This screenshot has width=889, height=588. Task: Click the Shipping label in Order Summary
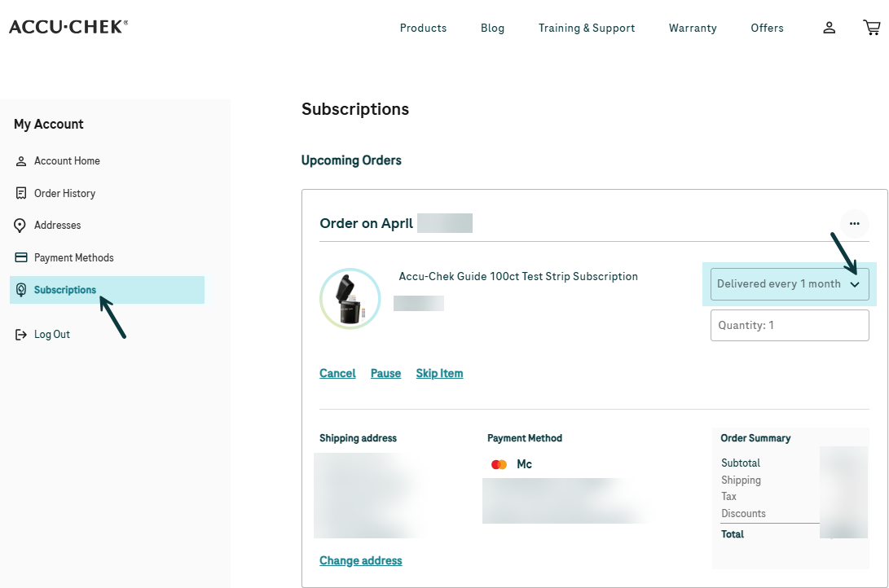(741, 480)
